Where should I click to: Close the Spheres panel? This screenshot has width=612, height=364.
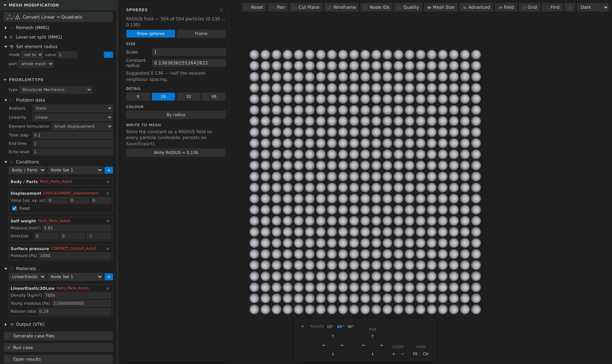(x=221, y=10)
